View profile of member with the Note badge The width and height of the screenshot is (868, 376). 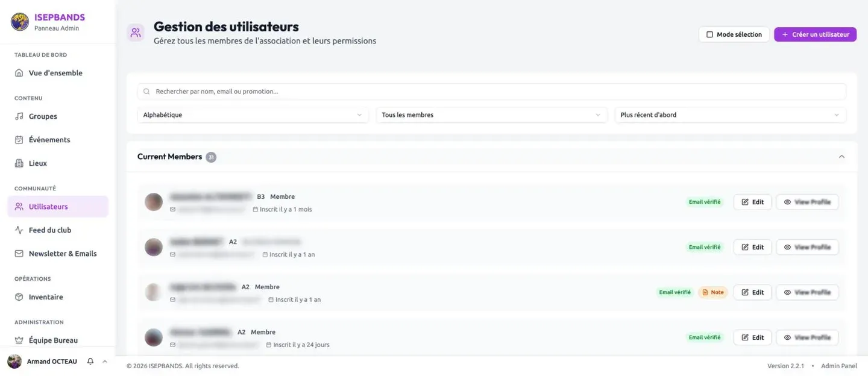(x=807, y=292)
